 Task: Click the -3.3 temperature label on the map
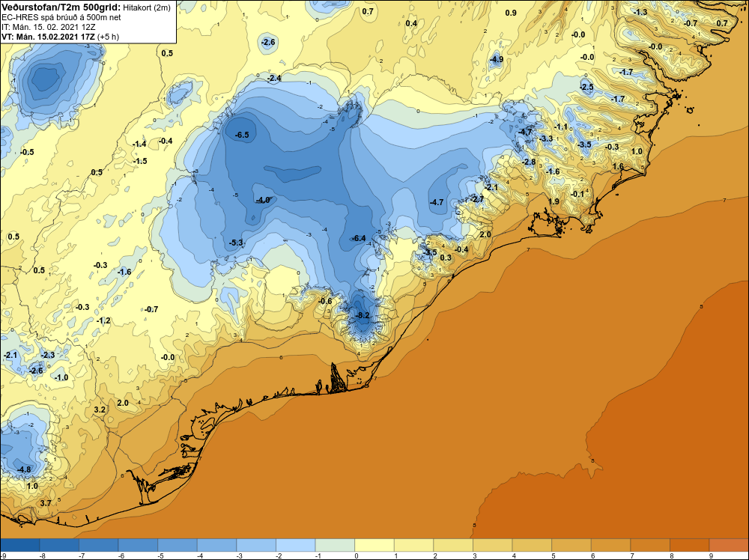[x=546, y=139]
